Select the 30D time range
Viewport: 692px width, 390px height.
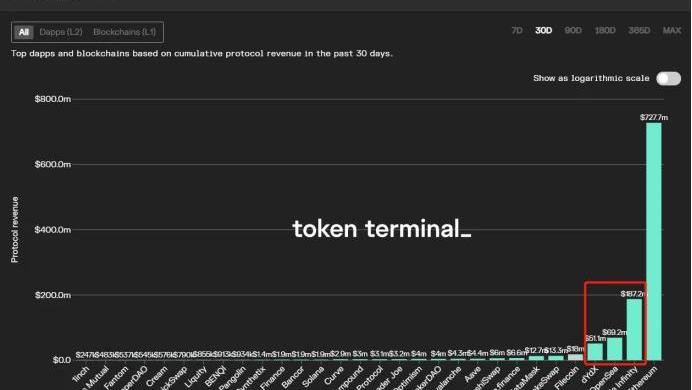(x=543, y=30)
